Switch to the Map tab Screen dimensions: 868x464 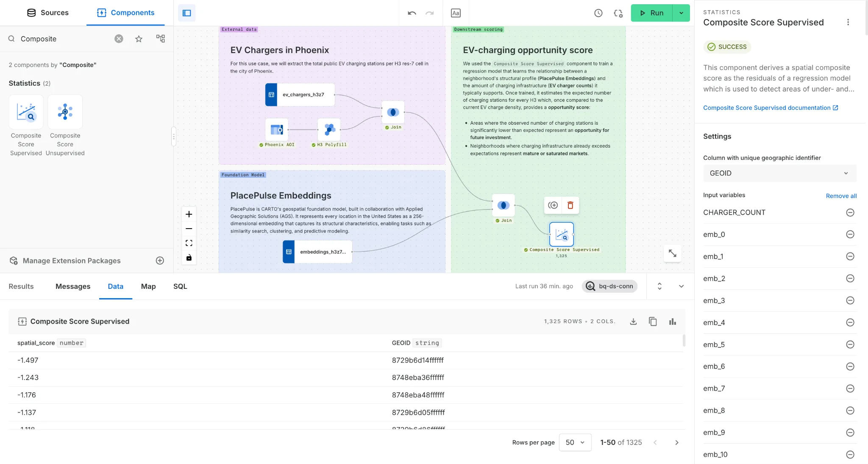click(x=148, y=286)
